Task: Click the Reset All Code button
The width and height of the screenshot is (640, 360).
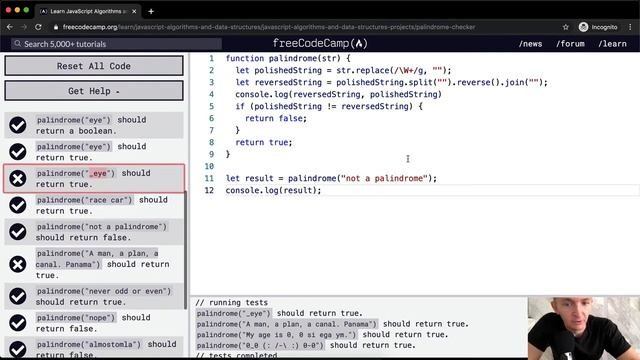Action: pyautogui.click(x=94, y=66)
